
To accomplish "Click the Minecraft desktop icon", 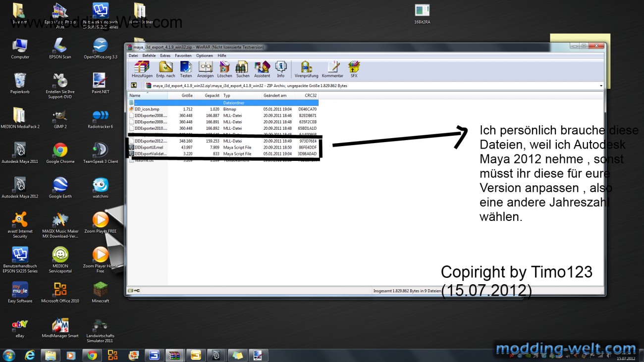I will tap(101, 292).
